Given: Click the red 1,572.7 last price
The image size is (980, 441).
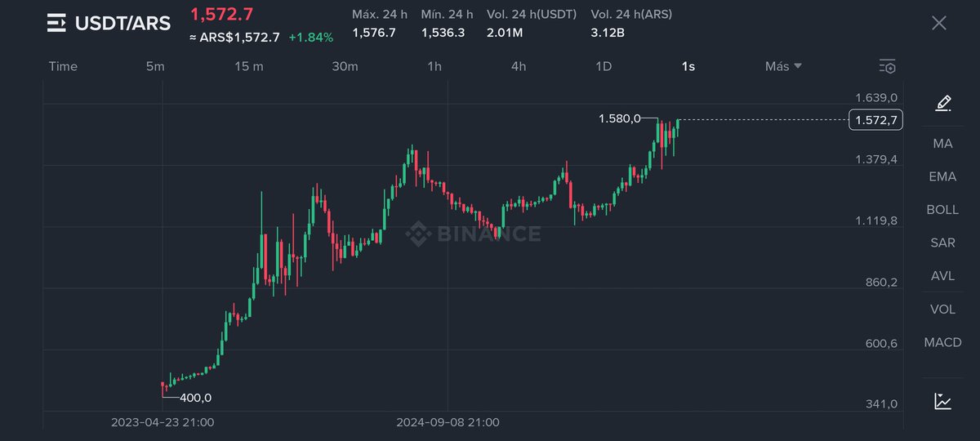Looking at the screenshot, I should pos(221,14).
